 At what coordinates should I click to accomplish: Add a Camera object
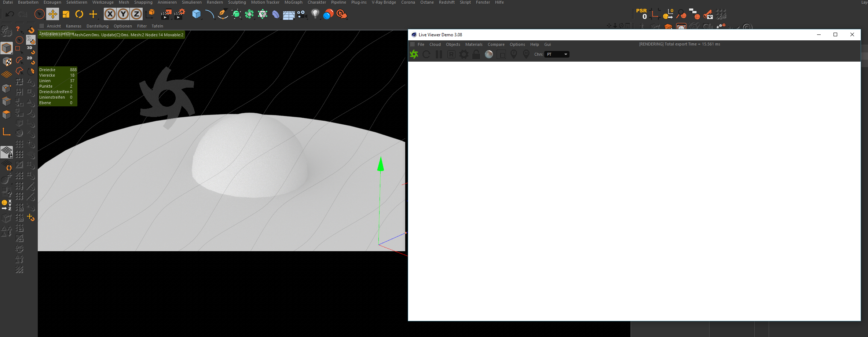click(302, 14)
